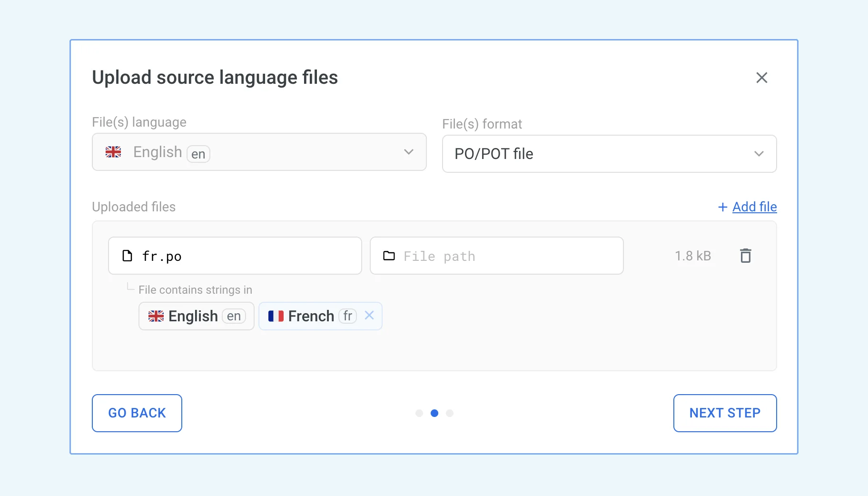The height and width of the screenshot is (496, 868).
Task: Jump to first step indicator dot
Action: (x=419, y=413)
